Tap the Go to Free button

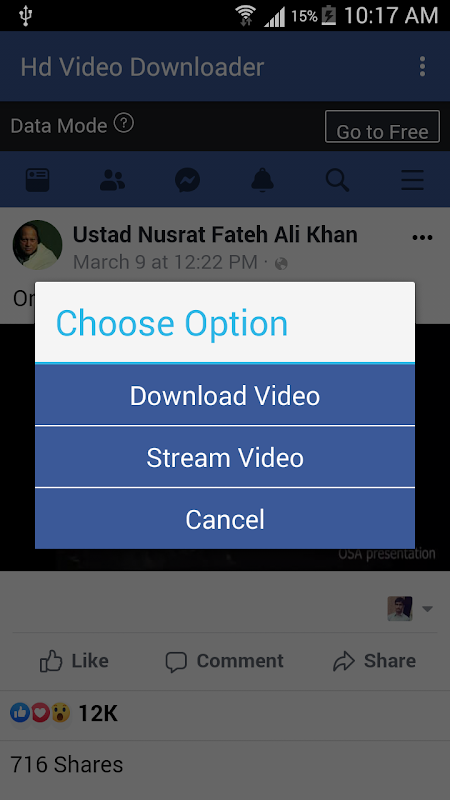[x=382, y=127]
